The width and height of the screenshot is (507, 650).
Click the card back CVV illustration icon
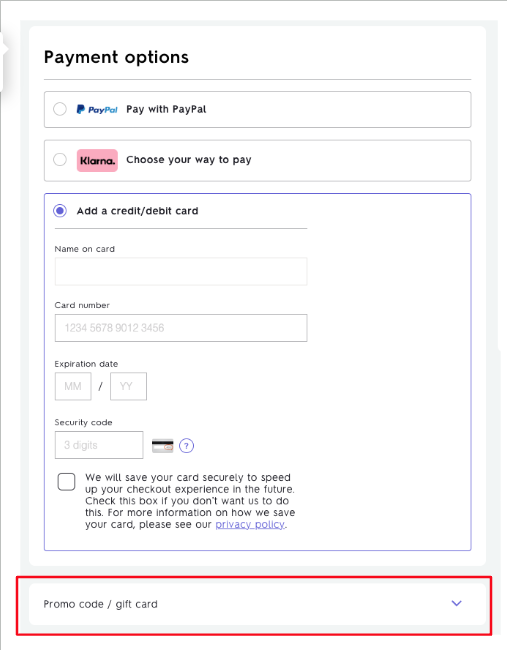click(x=163, y=446)
